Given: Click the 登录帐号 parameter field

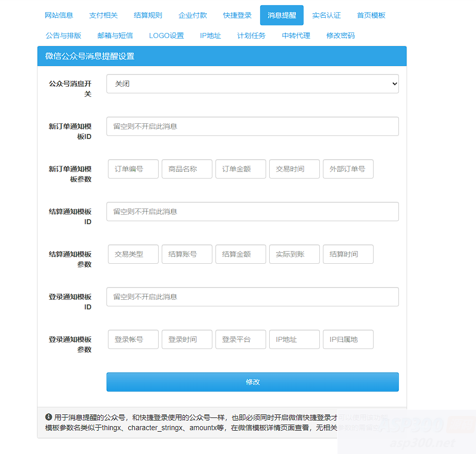Looking at the screenshot, I should (x=133, y=339).
